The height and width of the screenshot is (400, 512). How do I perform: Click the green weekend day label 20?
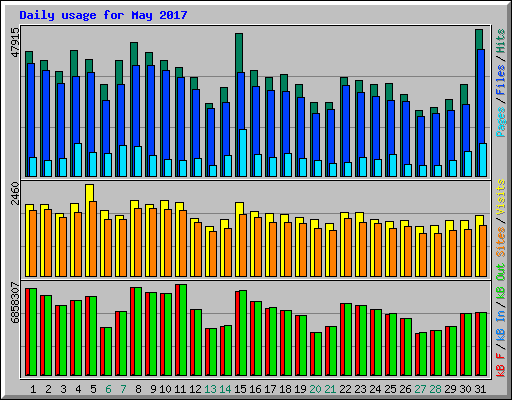(315, 389)
